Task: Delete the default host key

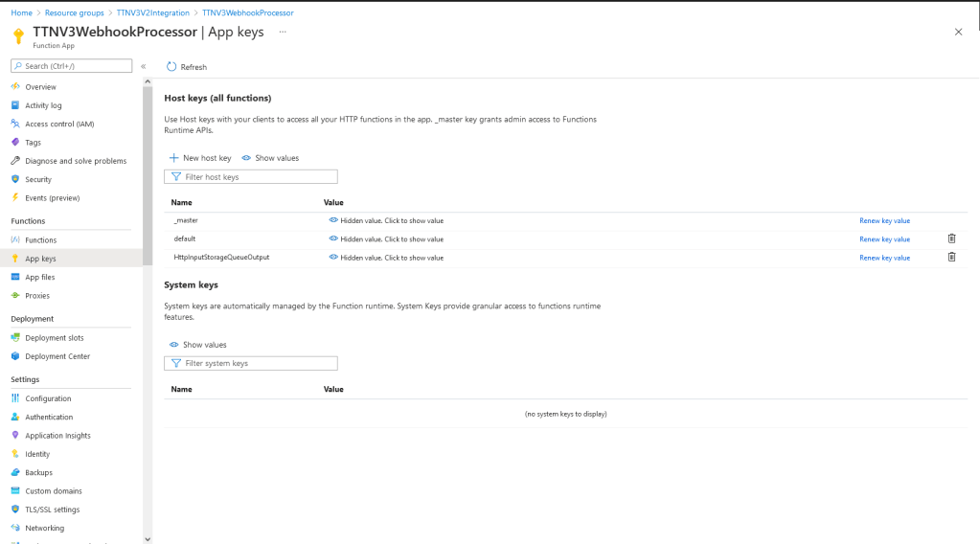Action: [x=951, y=238]
